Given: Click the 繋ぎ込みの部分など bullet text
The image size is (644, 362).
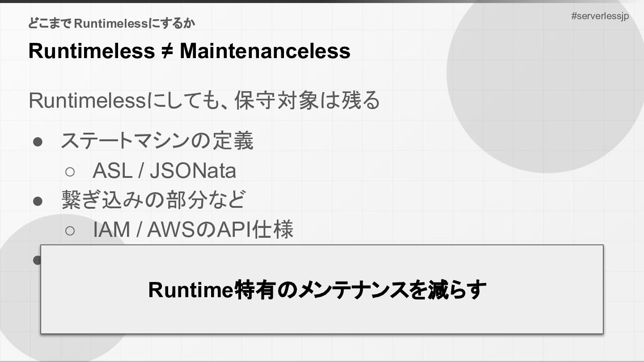Looking at the screenshot, I should (153, 200).
